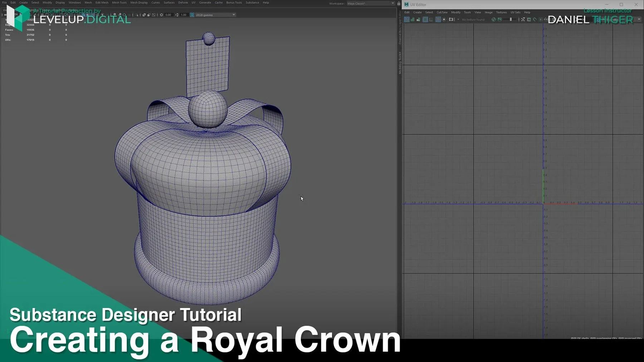Toggle texture borders icon in UV Editor
Viewport: 644px width, 362px height.
(425, 20)
